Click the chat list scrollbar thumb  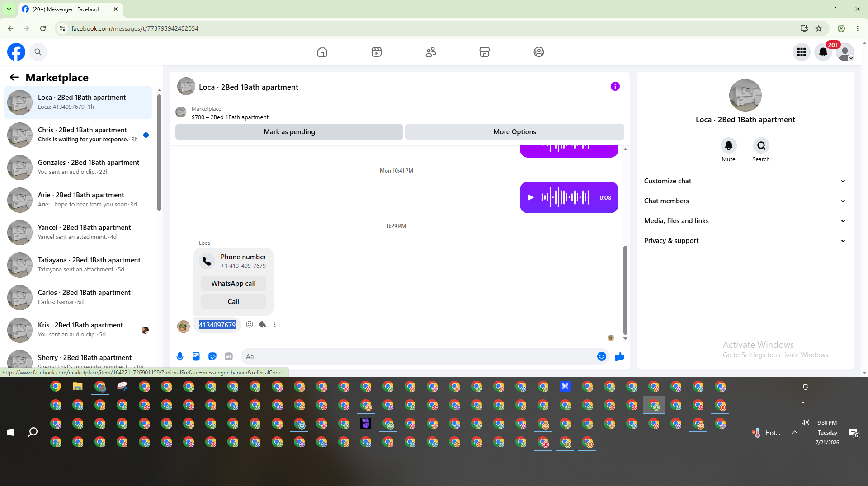159,152
